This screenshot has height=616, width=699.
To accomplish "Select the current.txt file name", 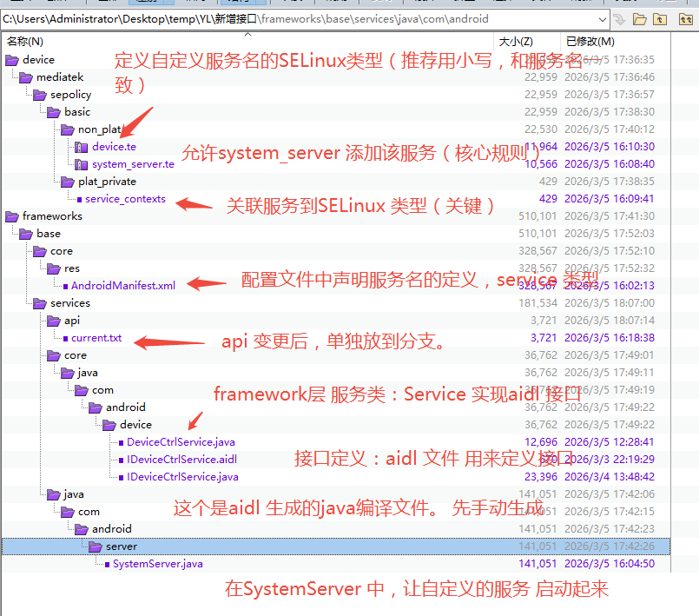I will [96, 338].
